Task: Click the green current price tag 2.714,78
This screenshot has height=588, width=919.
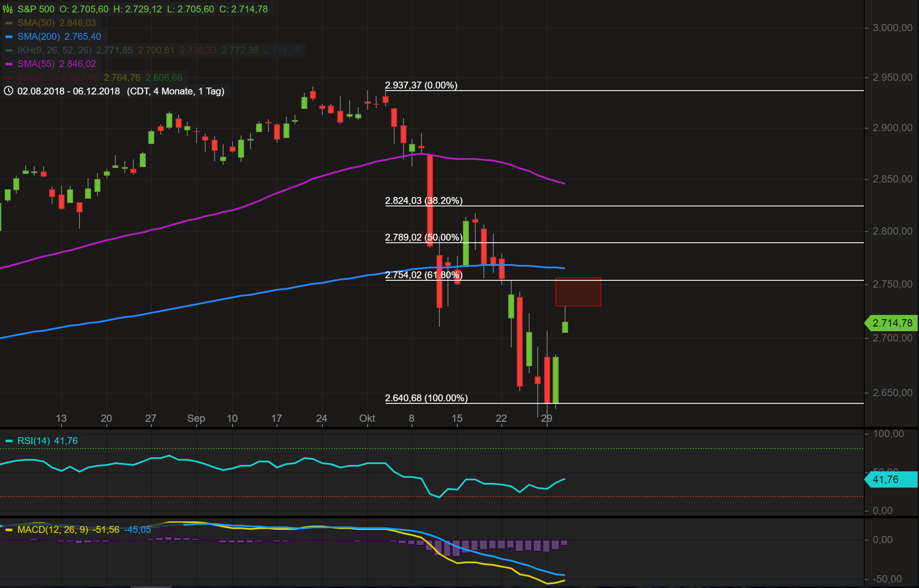Action: tap(892, 323)
